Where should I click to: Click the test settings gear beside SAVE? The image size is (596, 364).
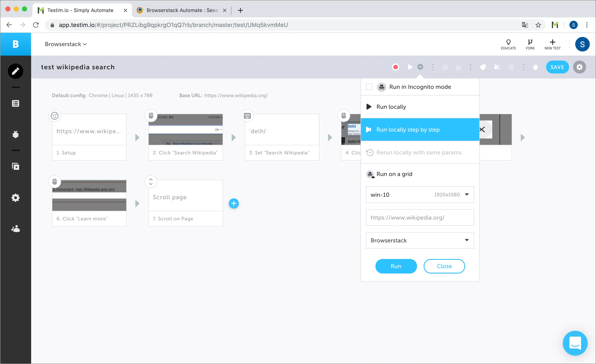tap(579, 67)
